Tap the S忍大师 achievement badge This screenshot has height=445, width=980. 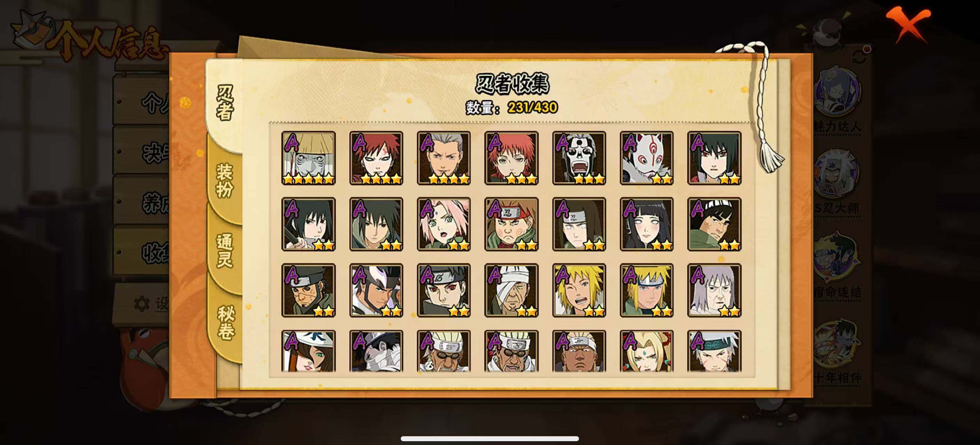(x=837, y=183)
